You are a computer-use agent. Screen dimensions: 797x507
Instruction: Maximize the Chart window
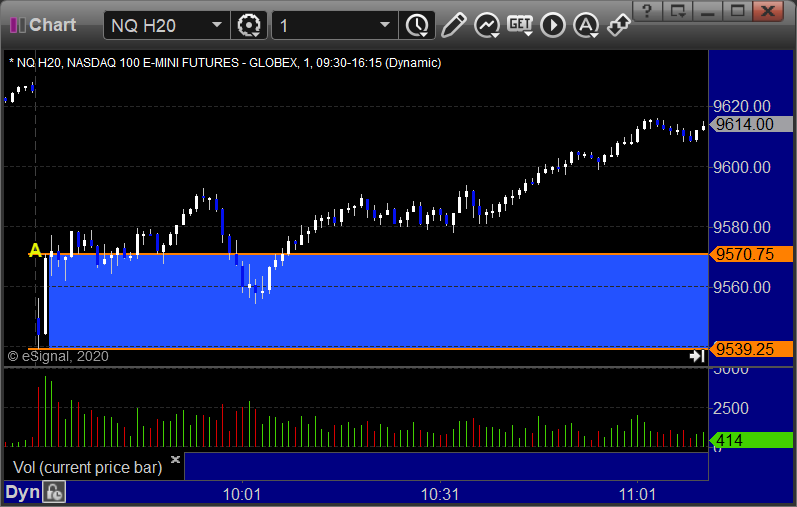[x=738, y=11]
